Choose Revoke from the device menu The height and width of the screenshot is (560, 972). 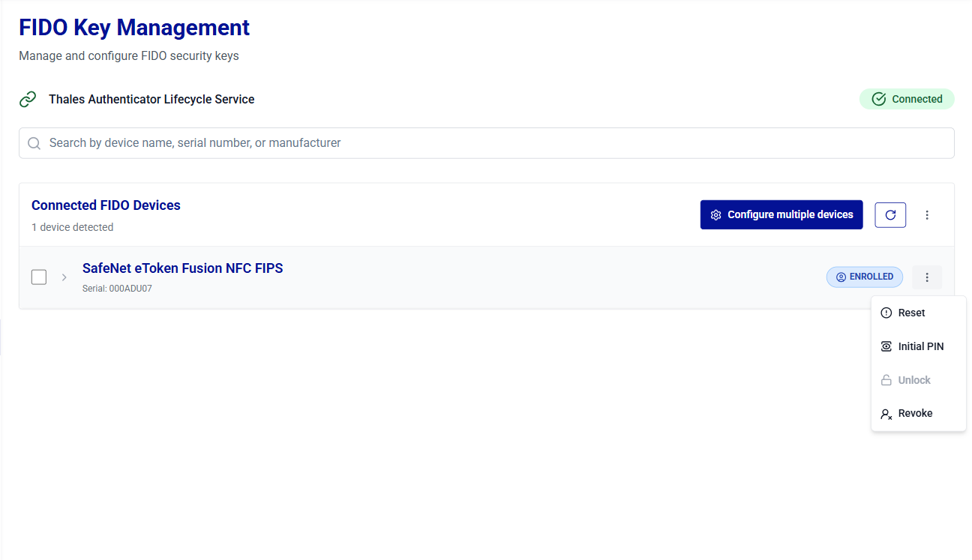(x=919, y=413)
